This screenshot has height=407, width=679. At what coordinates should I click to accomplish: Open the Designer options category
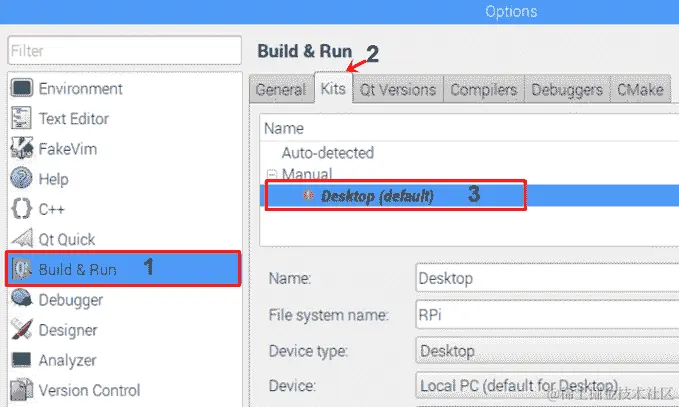pos(68,330)
